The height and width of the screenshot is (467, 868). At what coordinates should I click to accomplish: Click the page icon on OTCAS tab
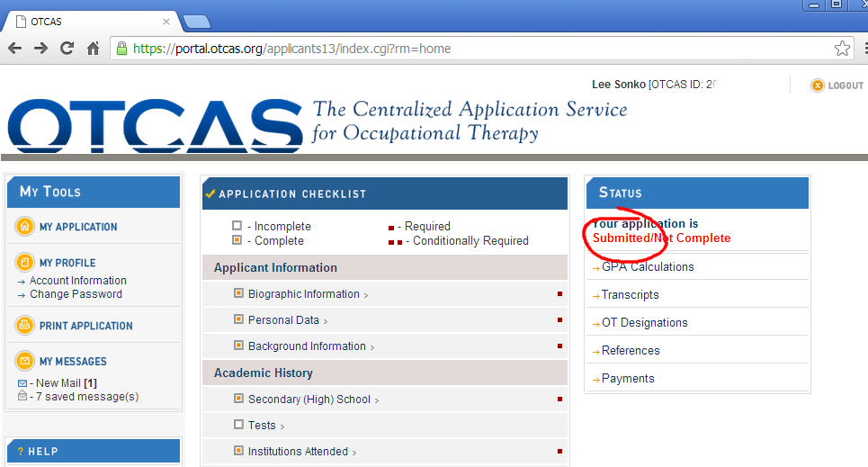[x=21, y=22]
